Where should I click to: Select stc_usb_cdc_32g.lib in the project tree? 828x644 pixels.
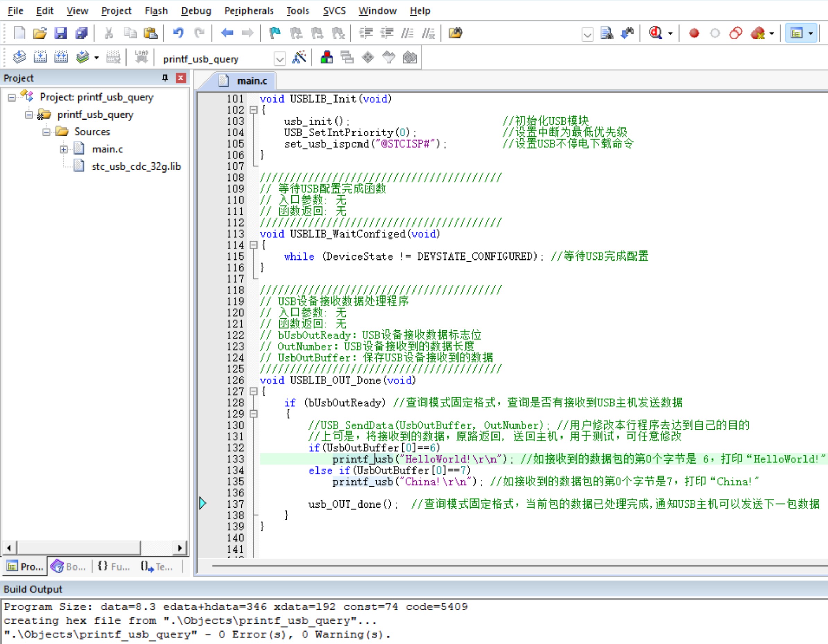136,167
